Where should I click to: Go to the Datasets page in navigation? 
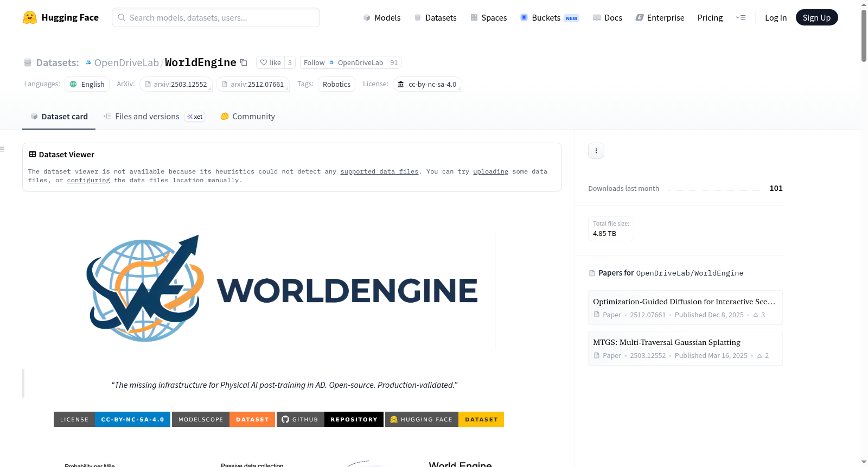[435, 17]
